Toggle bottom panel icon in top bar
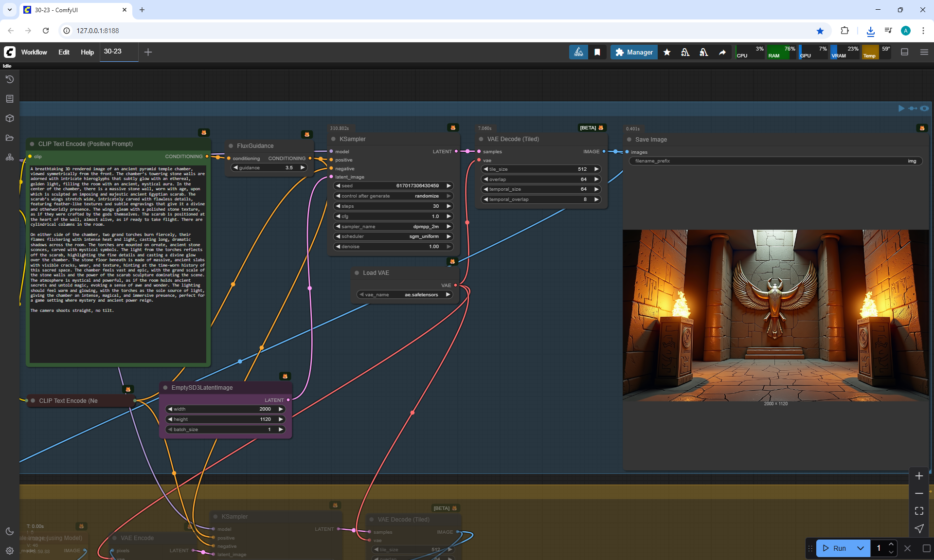Image resolution: width=934 pixels, height=560 pixels. (905, 52)
